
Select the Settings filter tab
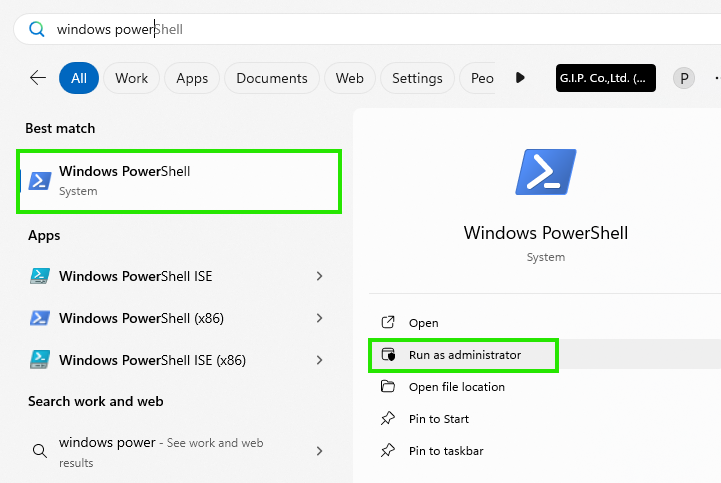tap(417, 78)
